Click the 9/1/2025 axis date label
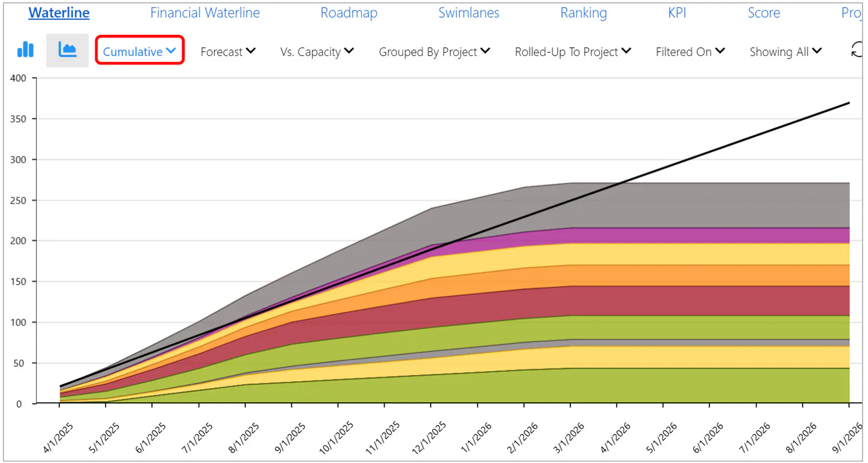The image size is (868, 463). [x=290, y=437]
